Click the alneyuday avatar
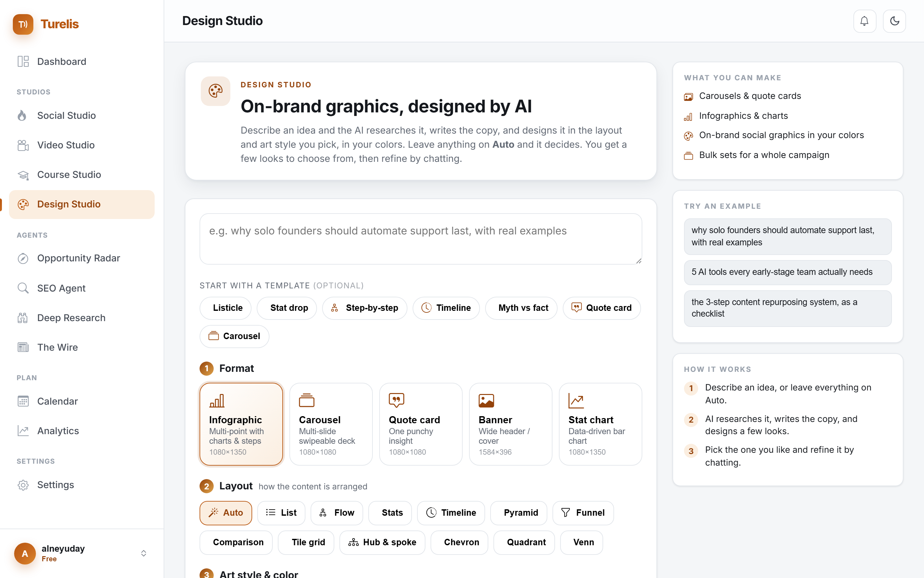Screen dimensions: 924x578 25,554
